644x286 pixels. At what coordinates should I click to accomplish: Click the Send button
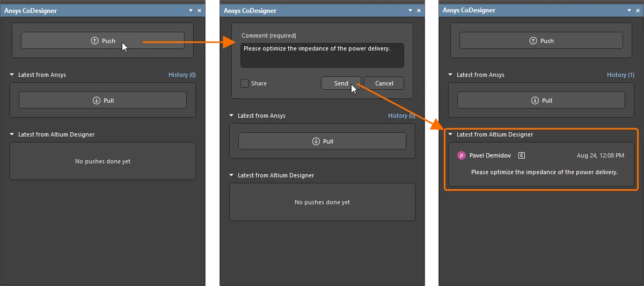pos(341,83)
